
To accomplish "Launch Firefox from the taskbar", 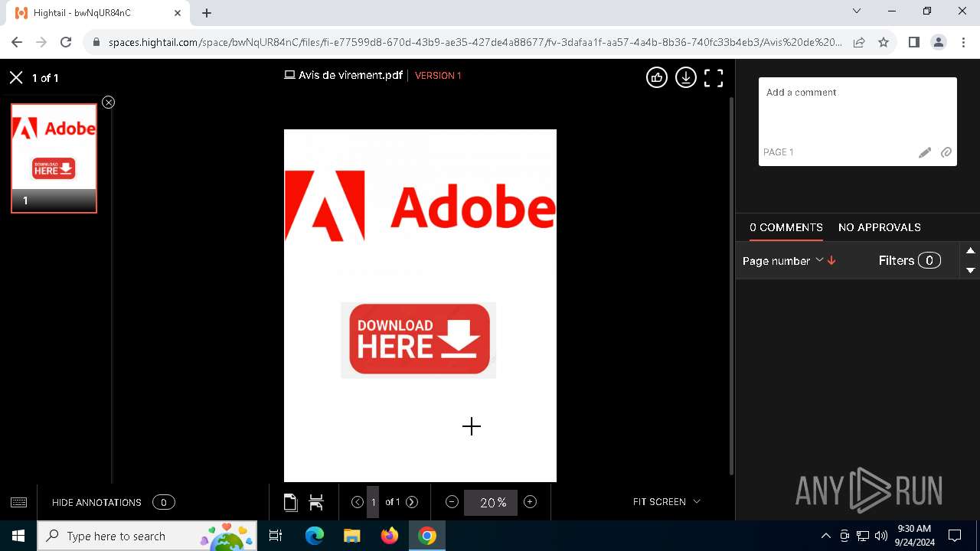I will coord(390,536).
